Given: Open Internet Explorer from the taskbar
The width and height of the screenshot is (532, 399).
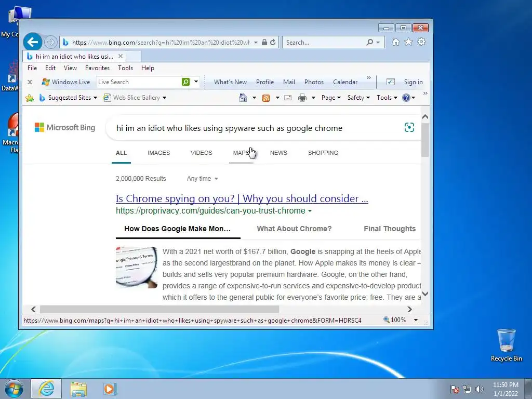Looking at the screenshot, I should pos(46,389).
